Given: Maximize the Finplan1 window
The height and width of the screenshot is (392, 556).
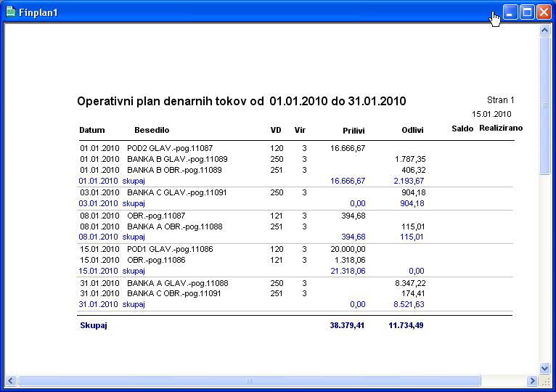Looking at the screenshot, I should point(527,12).
